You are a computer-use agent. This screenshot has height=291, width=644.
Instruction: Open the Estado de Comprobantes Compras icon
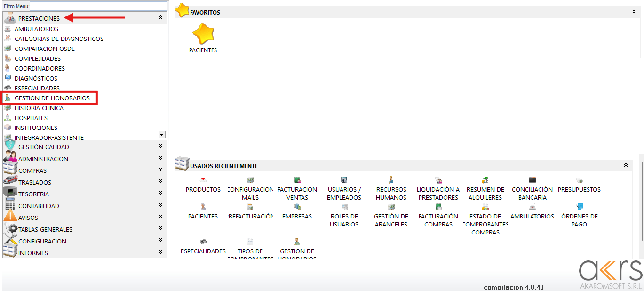[485, 207]
